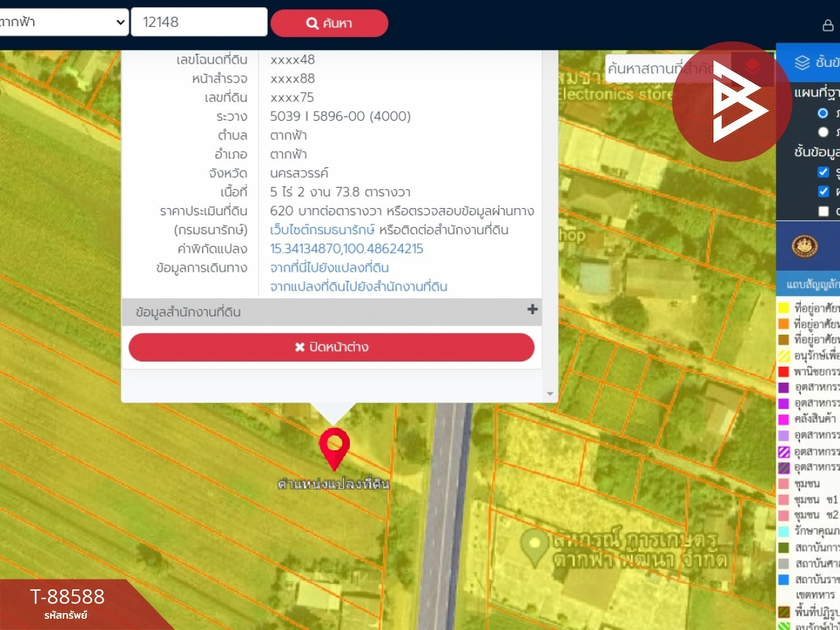Select the second base map radio button
The image size is (840, 630).
click(823, 132)
